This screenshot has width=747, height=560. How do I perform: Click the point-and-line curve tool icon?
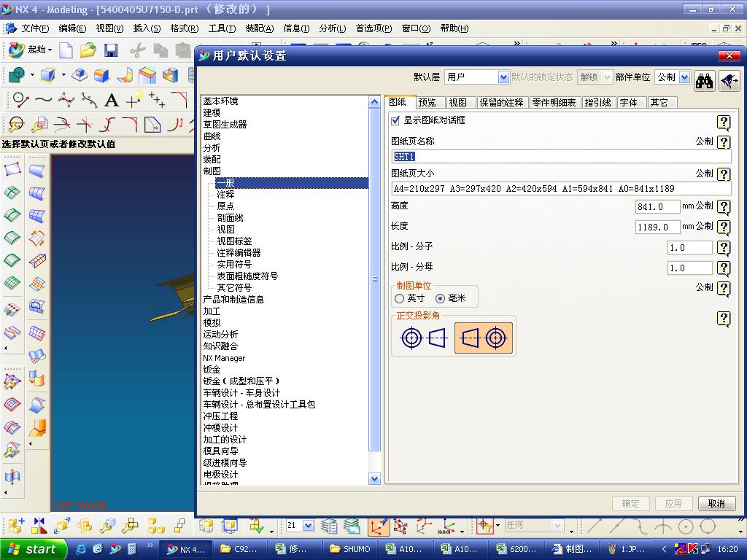(x=20, y=100)
